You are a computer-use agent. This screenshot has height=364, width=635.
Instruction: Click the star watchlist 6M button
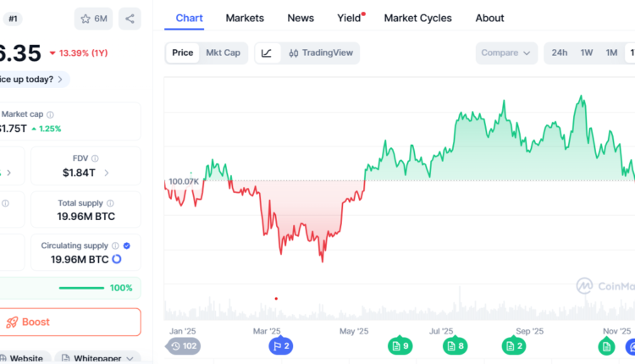pyautogui.click(x=94, y=18)
